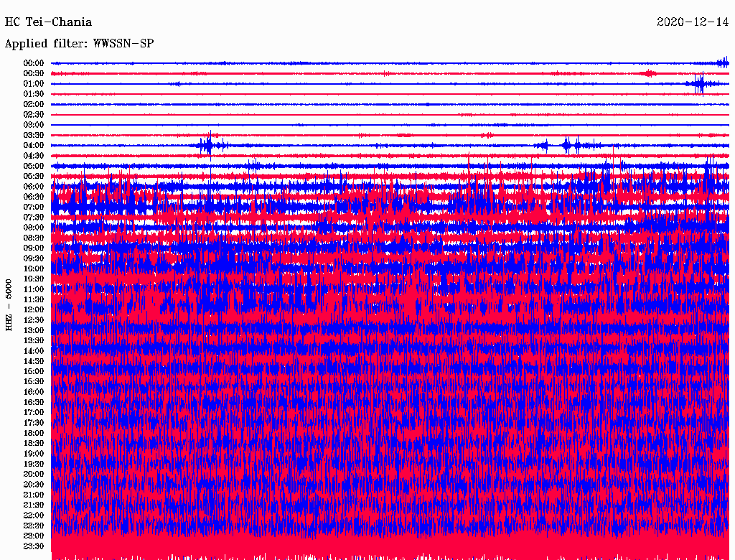Select the 08:30 time label
Screen dimensions: 735x560
coord(34,238)
